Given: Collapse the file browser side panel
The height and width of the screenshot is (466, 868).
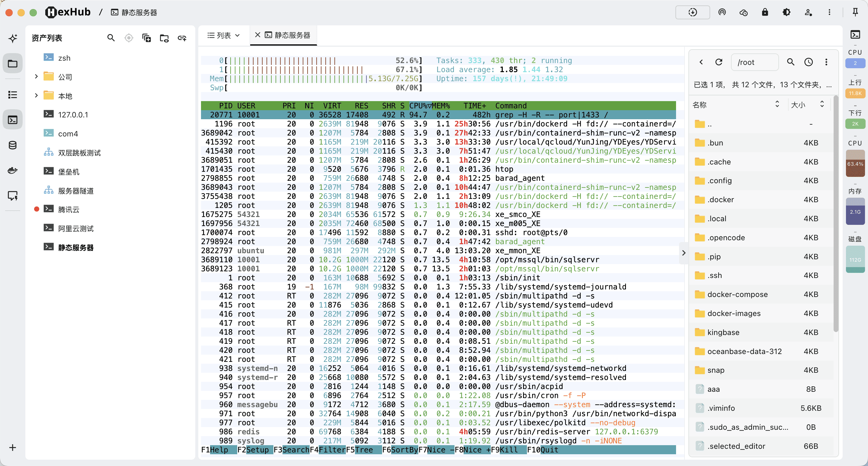Looking at the screenshot, I should coord(684,253).
